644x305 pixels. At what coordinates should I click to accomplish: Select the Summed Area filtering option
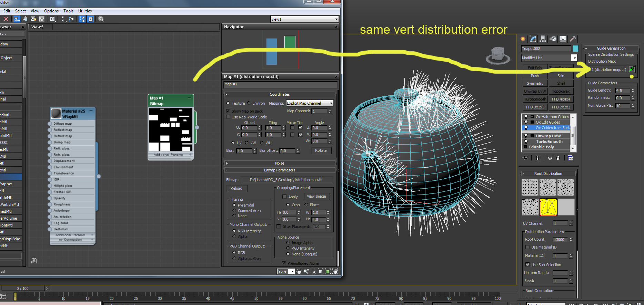(234, 211)
